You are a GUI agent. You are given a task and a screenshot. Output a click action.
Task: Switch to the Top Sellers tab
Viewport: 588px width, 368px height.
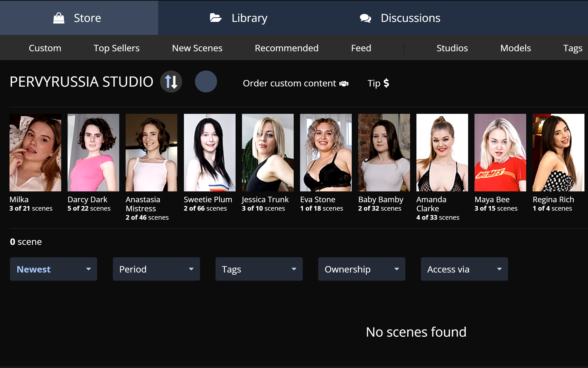116,48
